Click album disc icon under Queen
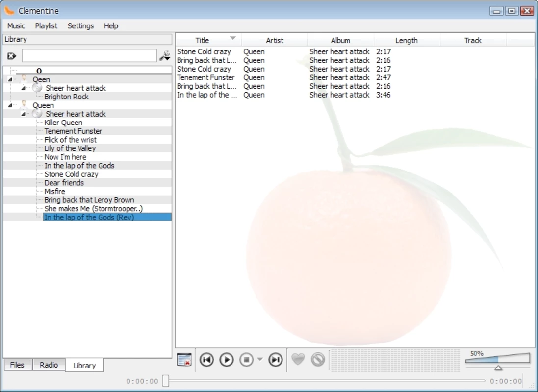 pyautogui.click(x=37, y=114)
